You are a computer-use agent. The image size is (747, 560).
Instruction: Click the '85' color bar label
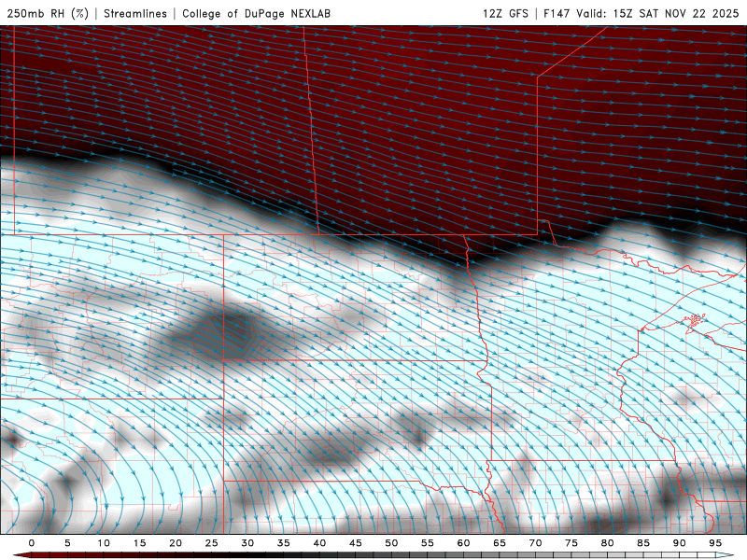pos(643,543)
